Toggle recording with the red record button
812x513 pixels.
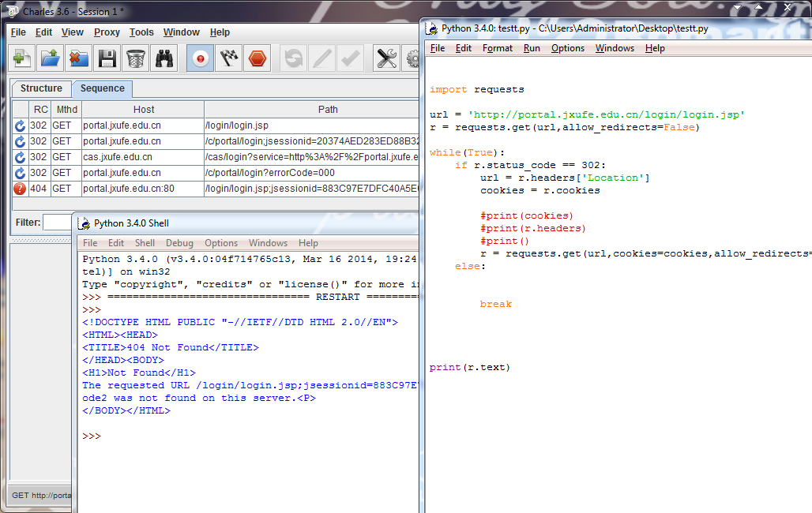(x=201, y=58)
